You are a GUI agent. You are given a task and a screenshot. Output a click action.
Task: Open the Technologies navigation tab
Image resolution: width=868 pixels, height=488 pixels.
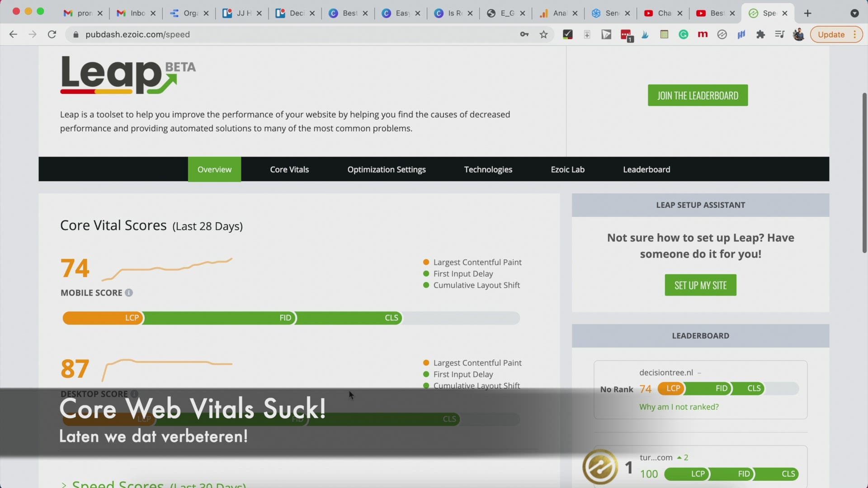(x=488, y=169)
